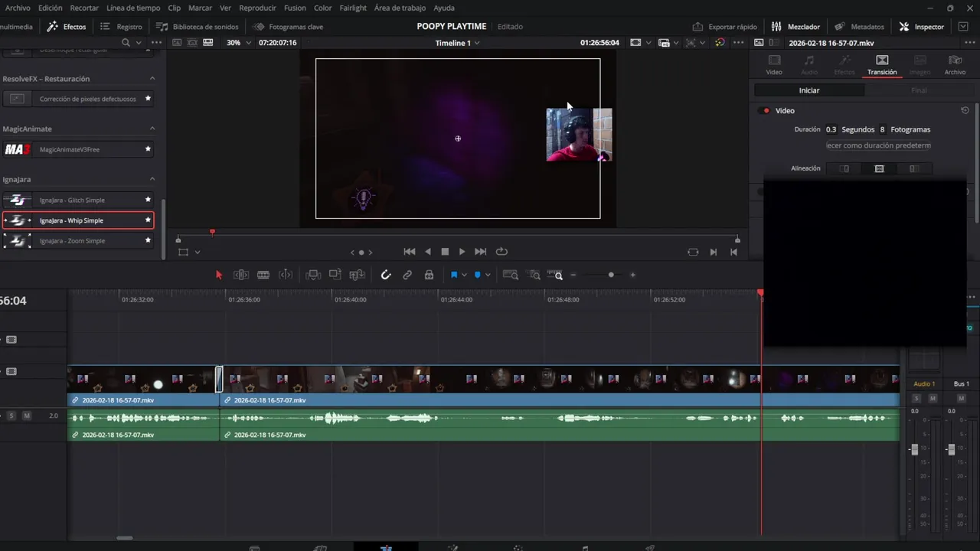
Task: Open the Archivo menu
Action: (x=18, y=8)
